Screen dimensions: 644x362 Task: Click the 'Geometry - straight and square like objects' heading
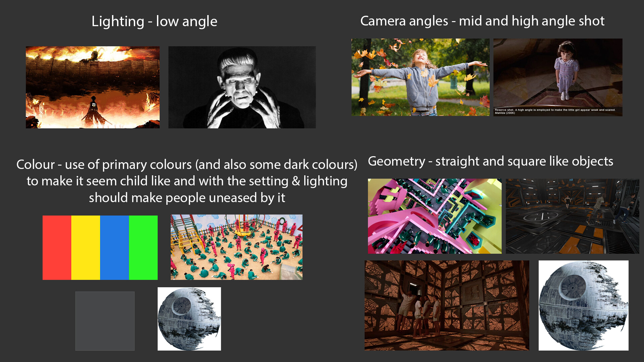(491, 162)
